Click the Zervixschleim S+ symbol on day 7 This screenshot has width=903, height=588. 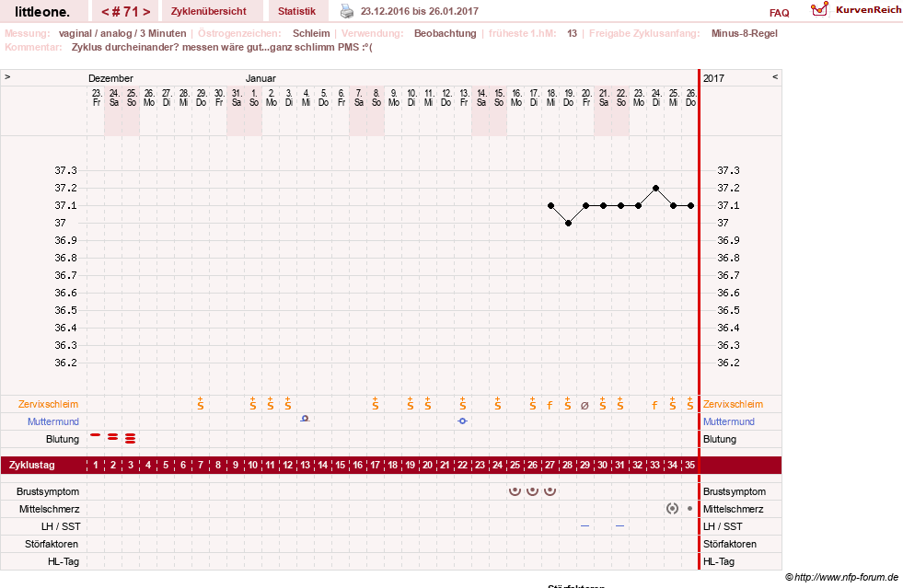click(201, 403)
